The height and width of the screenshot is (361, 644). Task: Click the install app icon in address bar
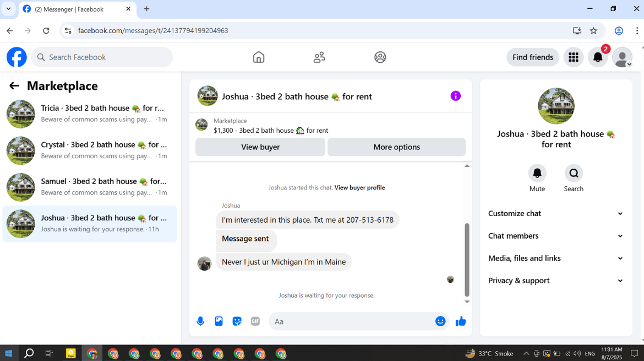577,30
